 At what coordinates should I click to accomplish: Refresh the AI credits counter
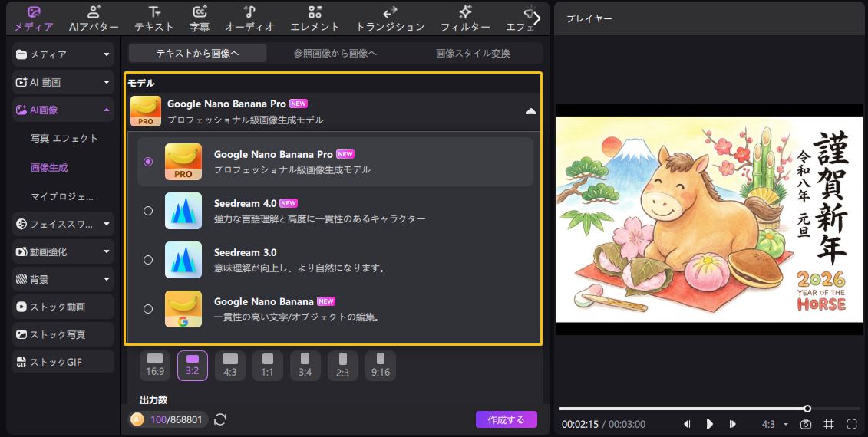click(220, 419)
